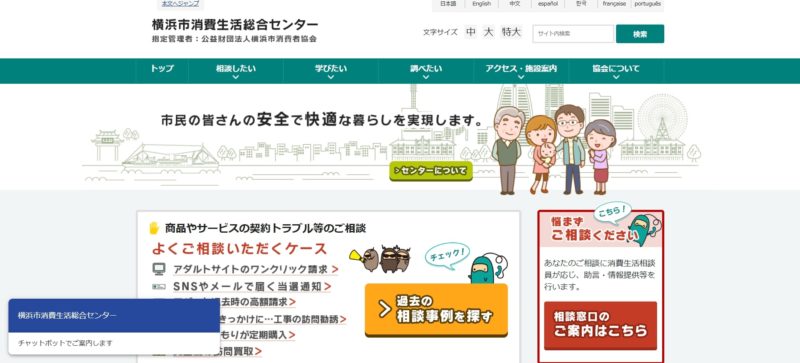The width and height of the screenshot is (800, 363).
Task: Open the 横浜市消費生活総合センター chatbot header
Action: click(x=114, y=316)
